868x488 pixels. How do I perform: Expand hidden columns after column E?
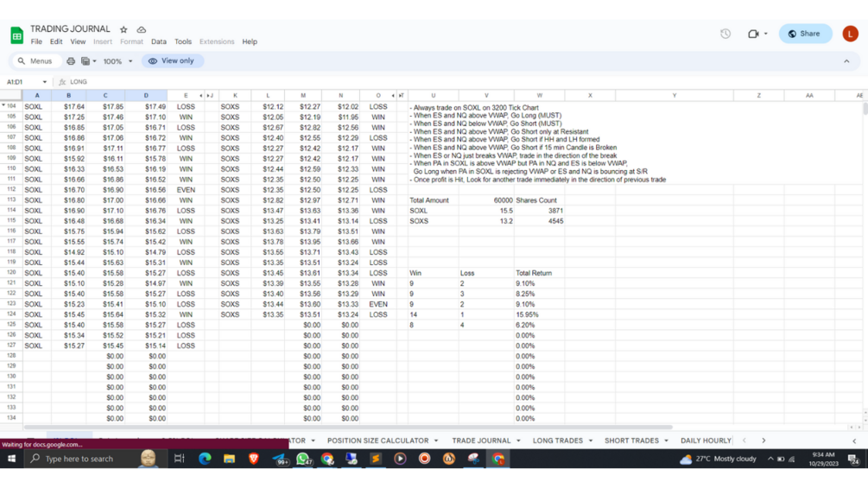[201, 96]
